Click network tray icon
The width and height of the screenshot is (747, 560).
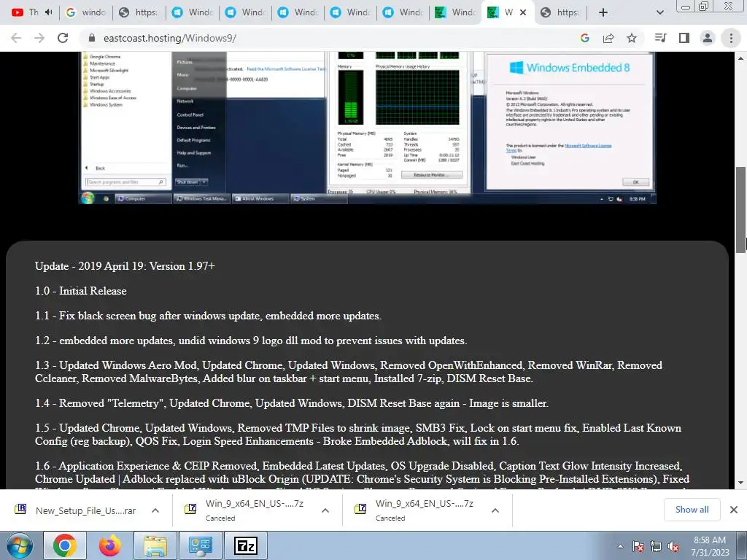(656, 546)
